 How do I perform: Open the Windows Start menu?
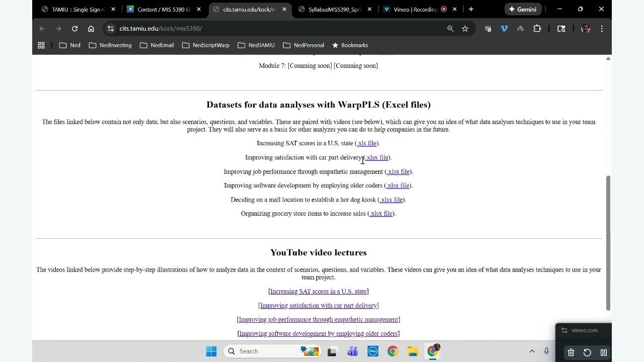click(211, 351)
